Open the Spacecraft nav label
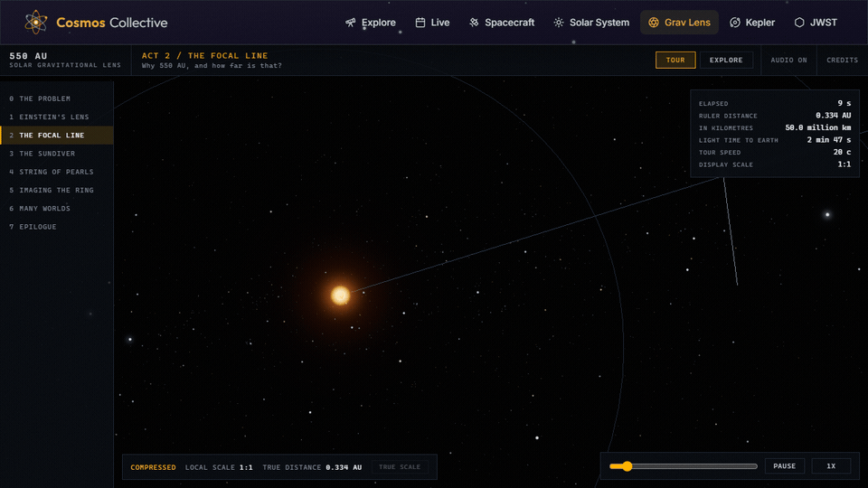 510,23
